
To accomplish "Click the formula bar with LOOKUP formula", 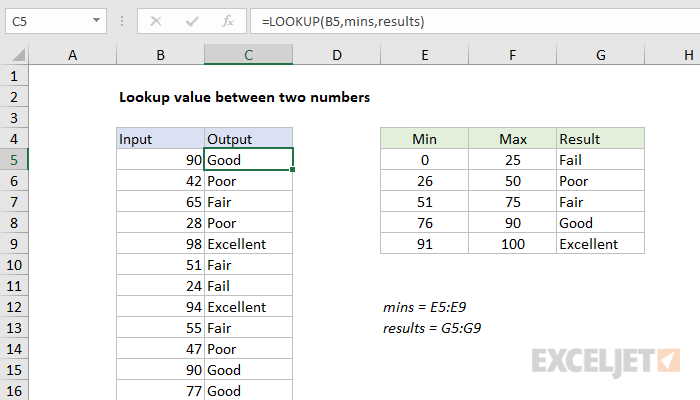I will (x=475, y=21).
